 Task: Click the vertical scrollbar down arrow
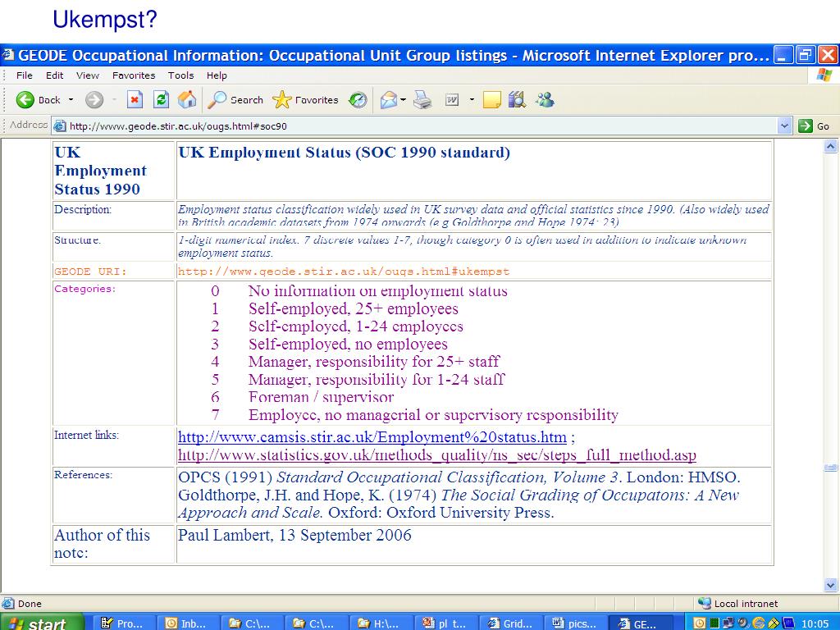[830, 585]
